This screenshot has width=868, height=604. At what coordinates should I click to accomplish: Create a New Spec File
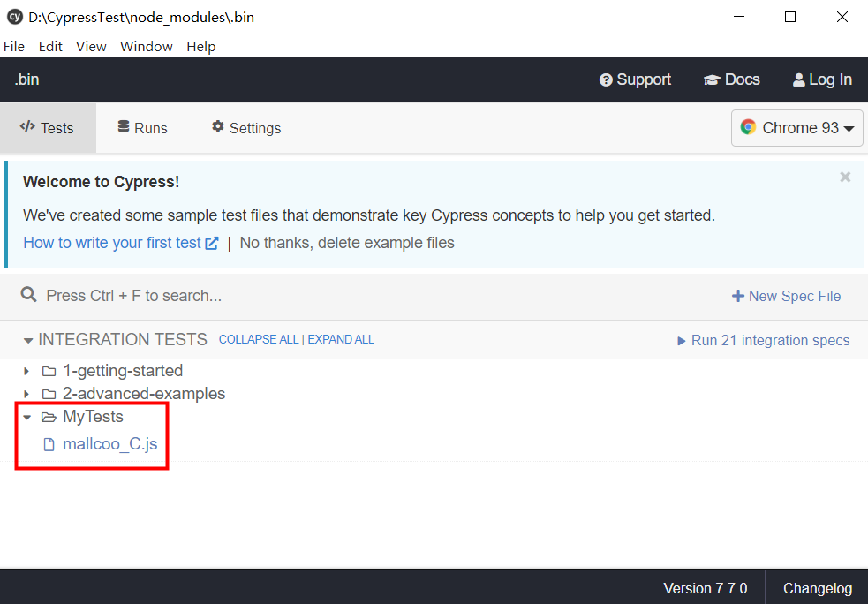click(x=786, y=296)
